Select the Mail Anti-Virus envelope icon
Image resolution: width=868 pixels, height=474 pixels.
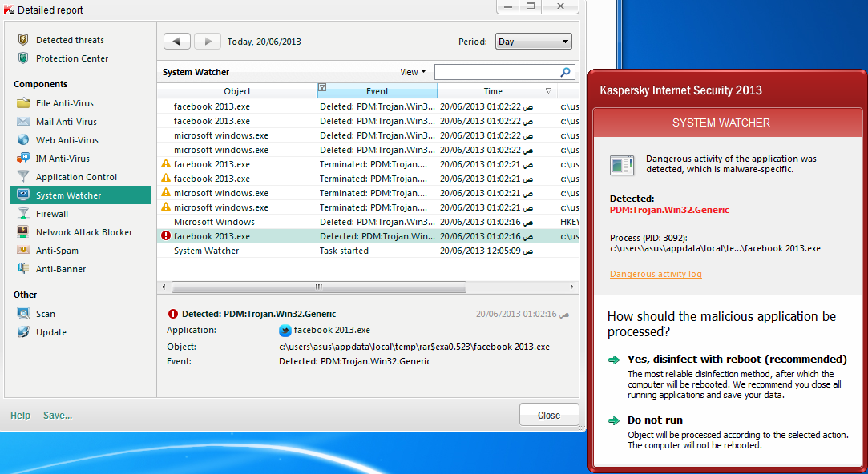23,121
